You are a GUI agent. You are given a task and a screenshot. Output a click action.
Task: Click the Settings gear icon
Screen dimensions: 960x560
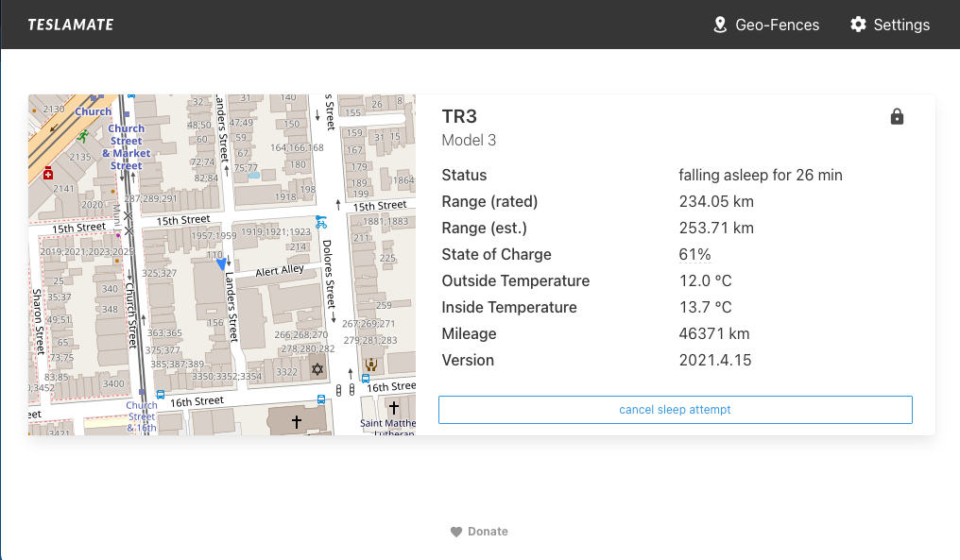[x=858, y=25]
